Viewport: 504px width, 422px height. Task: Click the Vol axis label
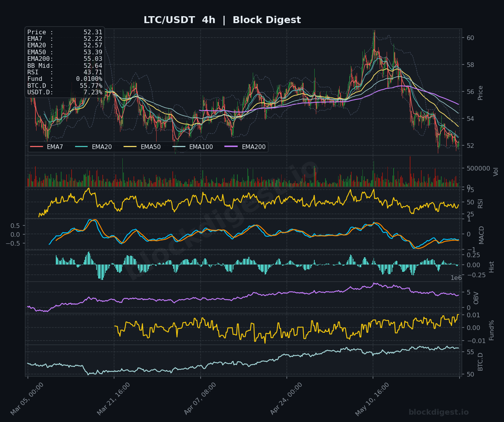click(496, 171)
